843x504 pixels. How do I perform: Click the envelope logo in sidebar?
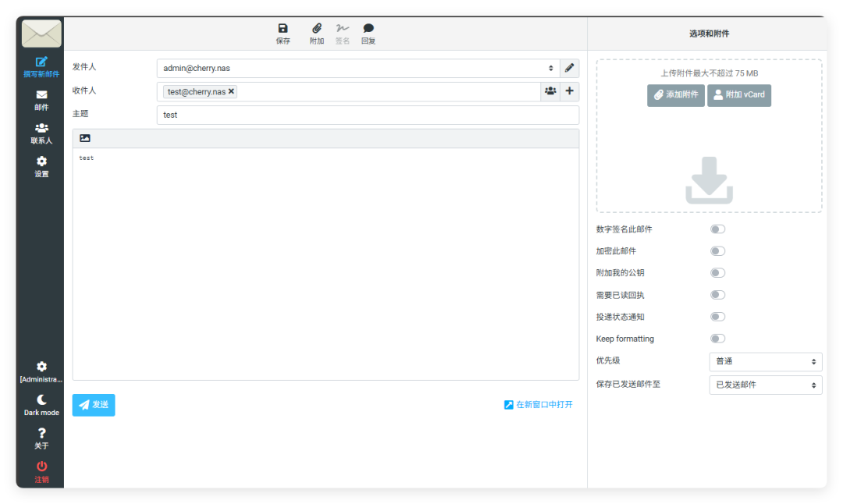coord(41,34)
